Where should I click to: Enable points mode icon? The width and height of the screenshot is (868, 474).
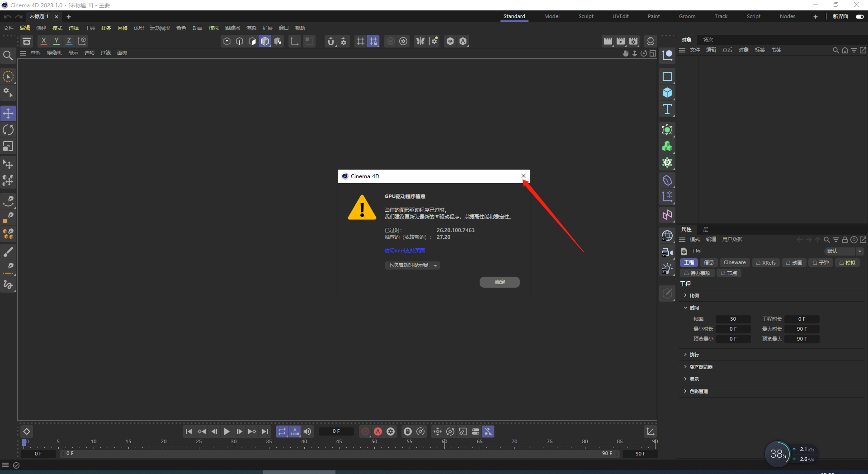[227, 41]
